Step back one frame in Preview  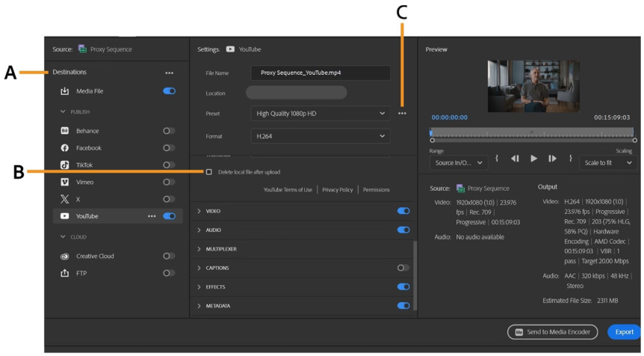coord(515,159)
